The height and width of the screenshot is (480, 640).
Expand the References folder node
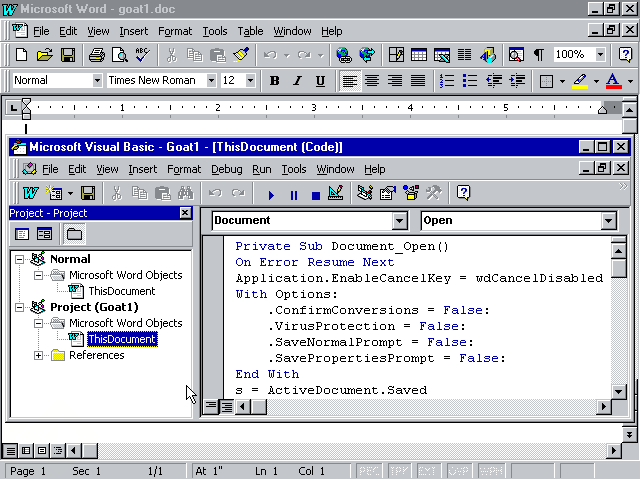click(38, 356)
